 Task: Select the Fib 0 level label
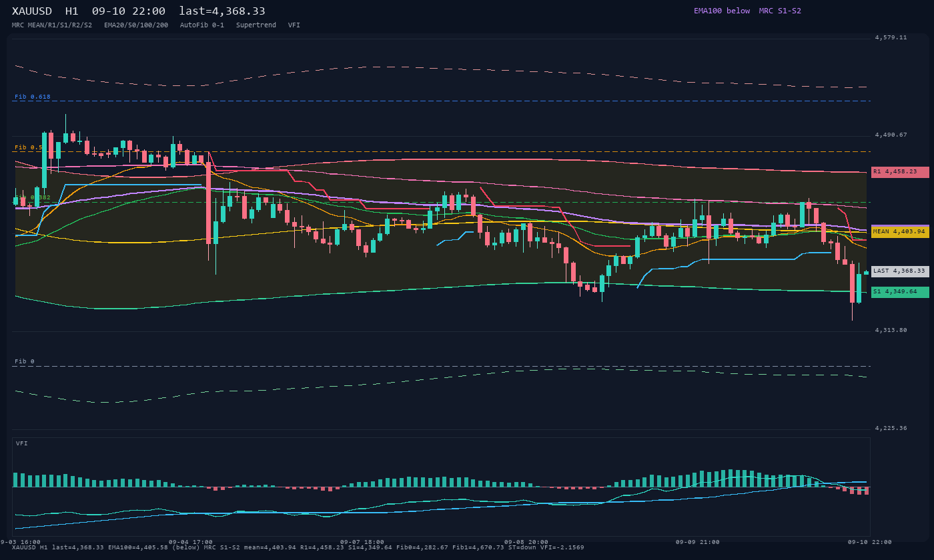pyautogui.click(x=25, y=361)
